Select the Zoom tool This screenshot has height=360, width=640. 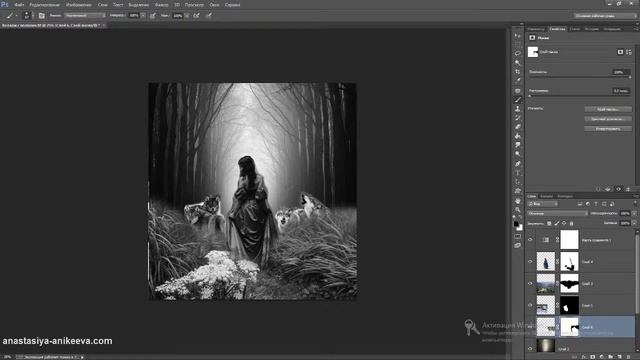tap(518, 210)
